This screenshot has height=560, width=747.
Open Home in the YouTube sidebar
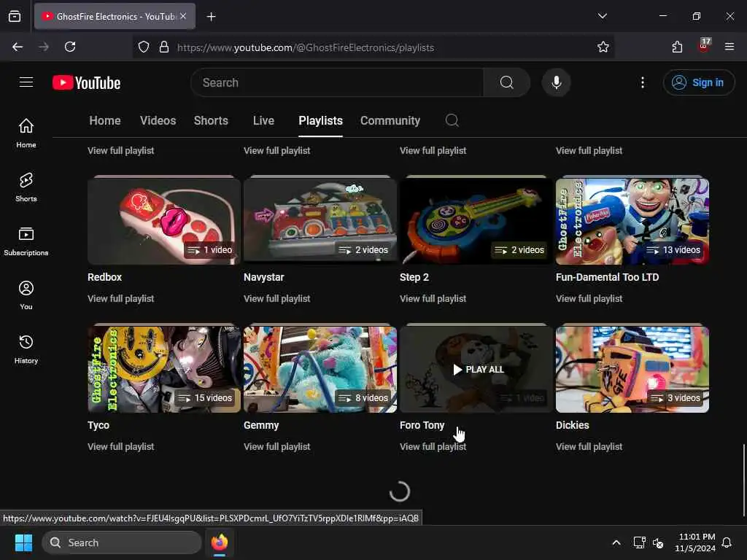point(26,133)
